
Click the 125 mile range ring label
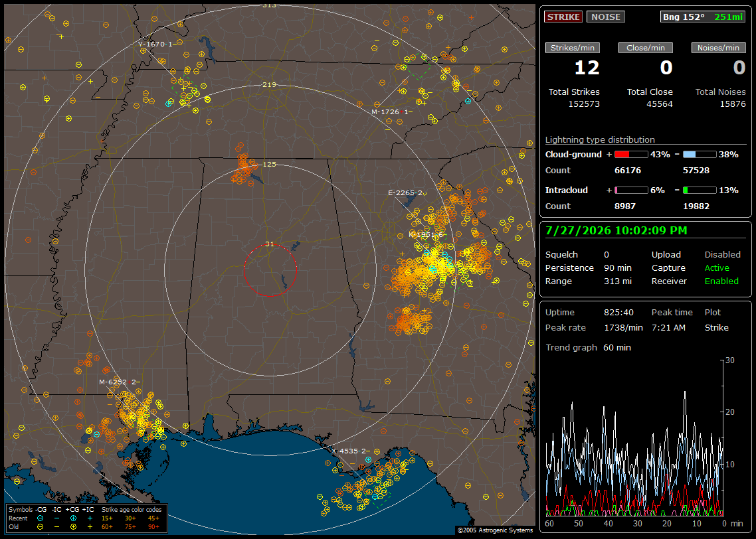[270, 164]
